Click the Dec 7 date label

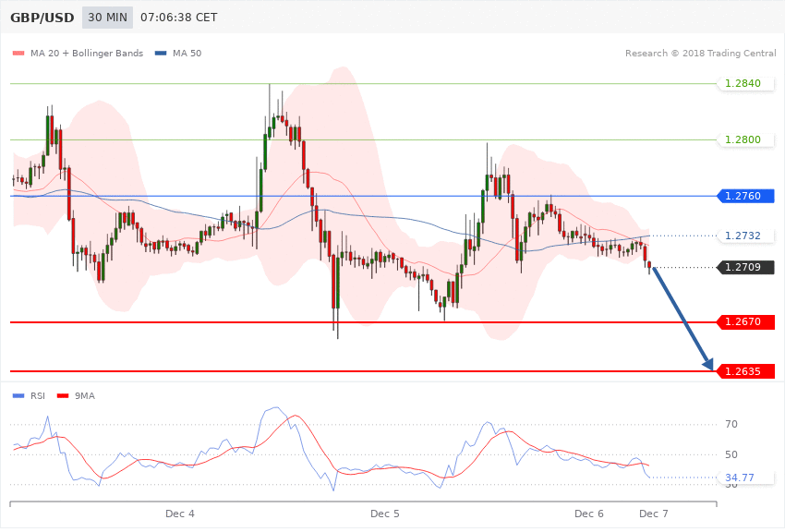653,514
